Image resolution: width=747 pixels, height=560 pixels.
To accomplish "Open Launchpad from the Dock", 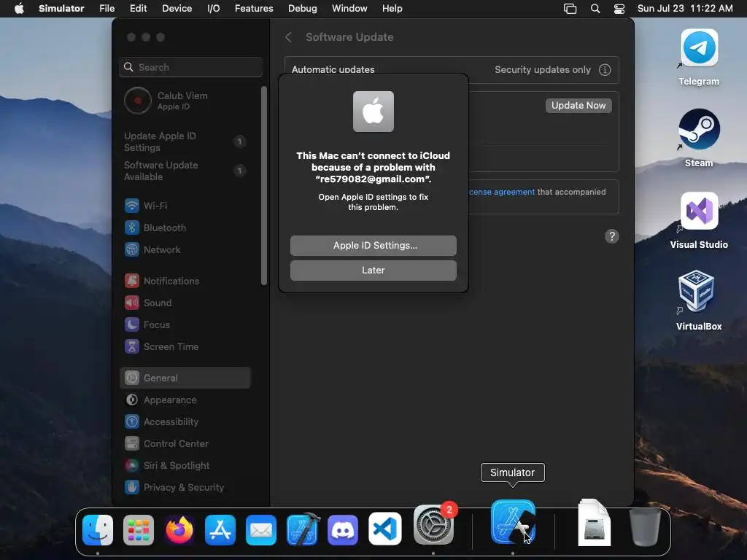I will [x=139, y=529].
